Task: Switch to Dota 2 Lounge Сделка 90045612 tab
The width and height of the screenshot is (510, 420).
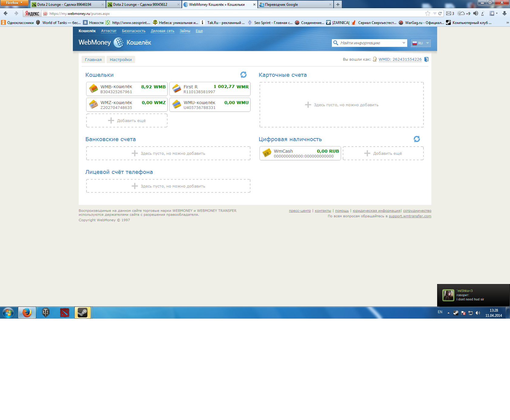Action: [x=144, y=5]
